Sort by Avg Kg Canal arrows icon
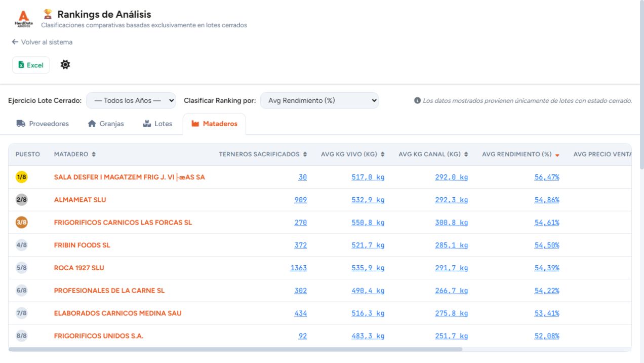 tap(466, 154)
